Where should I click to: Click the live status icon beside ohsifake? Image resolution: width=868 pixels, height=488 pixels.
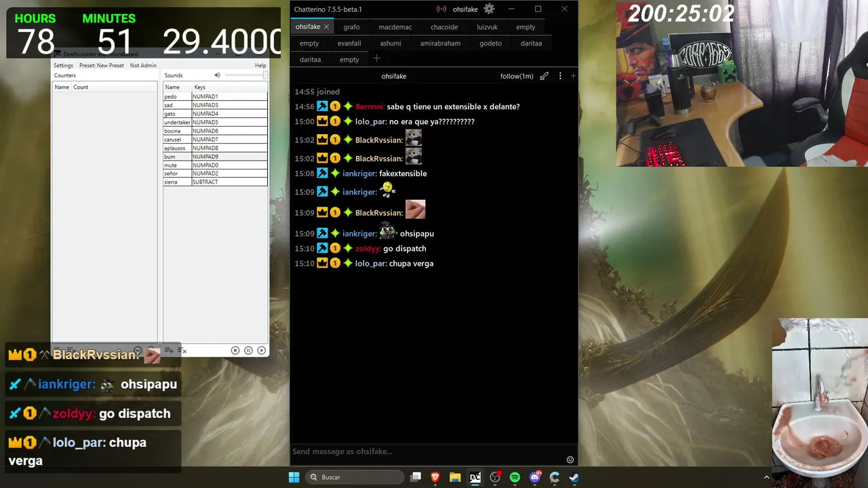tap(441, 9)
